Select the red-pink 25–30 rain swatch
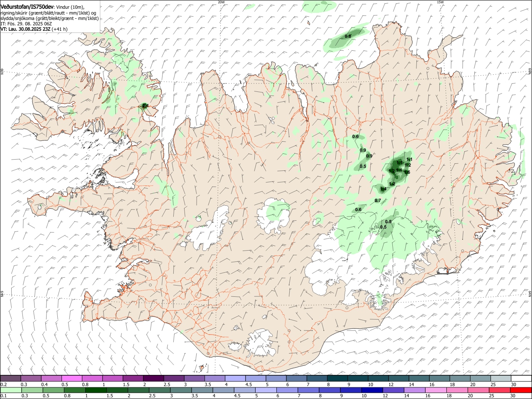532x399 pixels. (500, 390)
